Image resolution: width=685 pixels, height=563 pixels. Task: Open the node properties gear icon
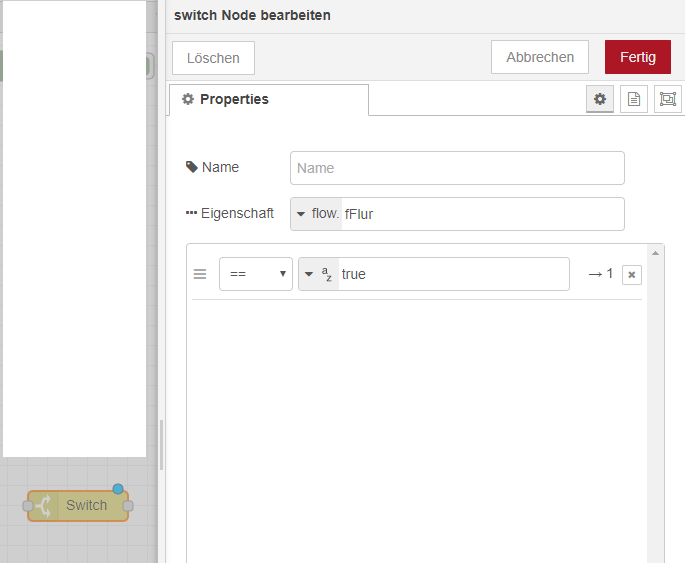(x=600, y=99)
